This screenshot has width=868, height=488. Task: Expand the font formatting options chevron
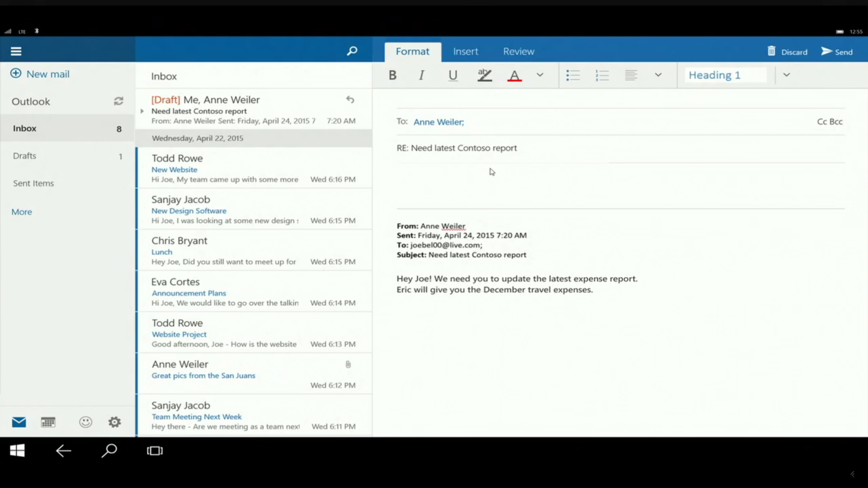pyautogui.click(x=540, y=75)
